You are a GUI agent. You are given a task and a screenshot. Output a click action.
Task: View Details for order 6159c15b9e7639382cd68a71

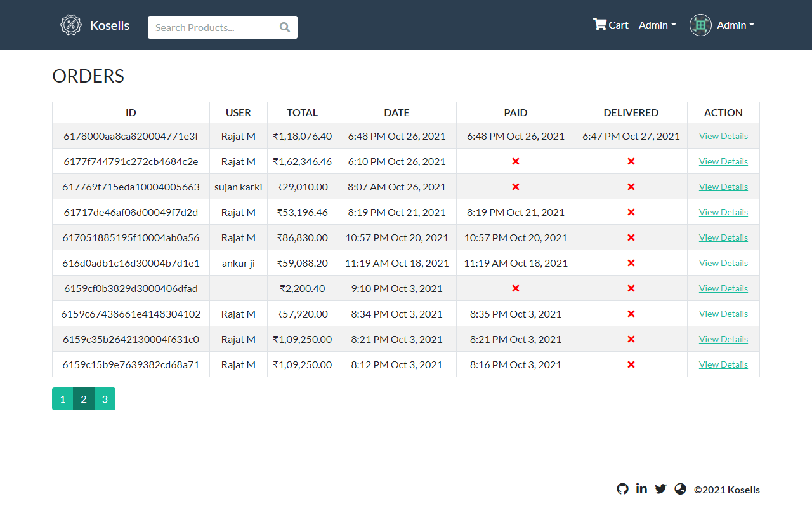click(723, 364)
